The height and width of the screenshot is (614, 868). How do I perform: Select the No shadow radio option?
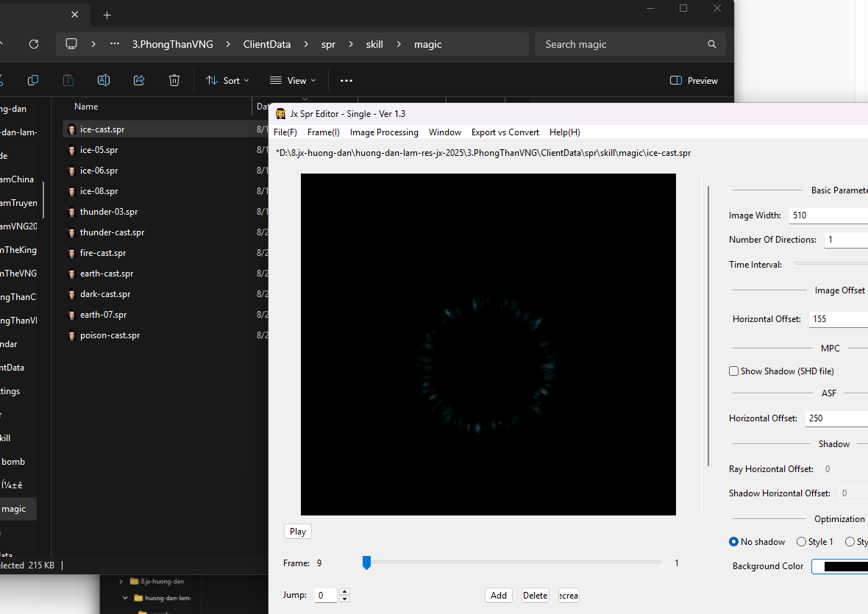point(733,542)
